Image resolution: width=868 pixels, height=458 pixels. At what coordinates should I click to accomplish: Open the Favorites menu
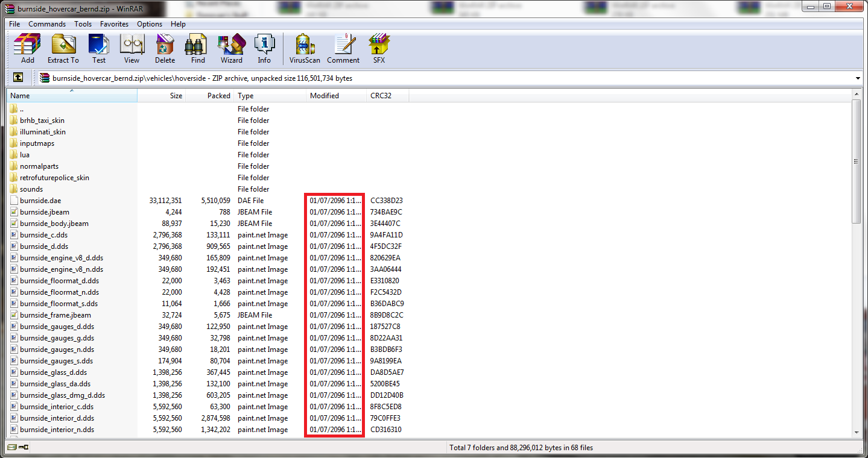[x=114, y=24]
